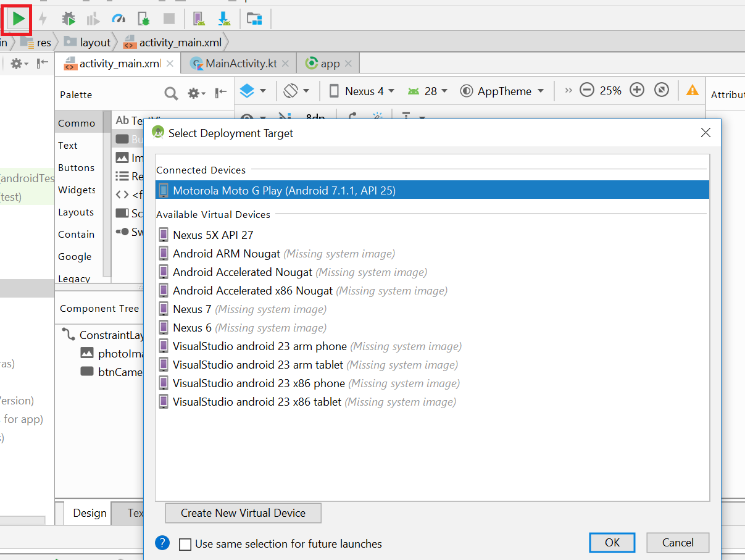Select VisualStudio android 23 x86 tablet
745x560 pixels.
432,401
